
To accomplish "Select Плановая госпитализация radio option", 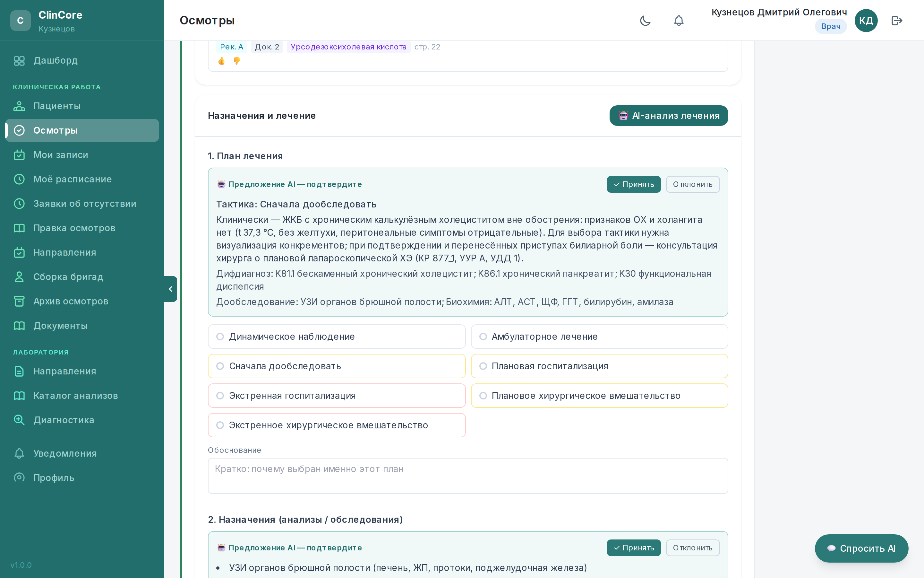I will (599, 366).
